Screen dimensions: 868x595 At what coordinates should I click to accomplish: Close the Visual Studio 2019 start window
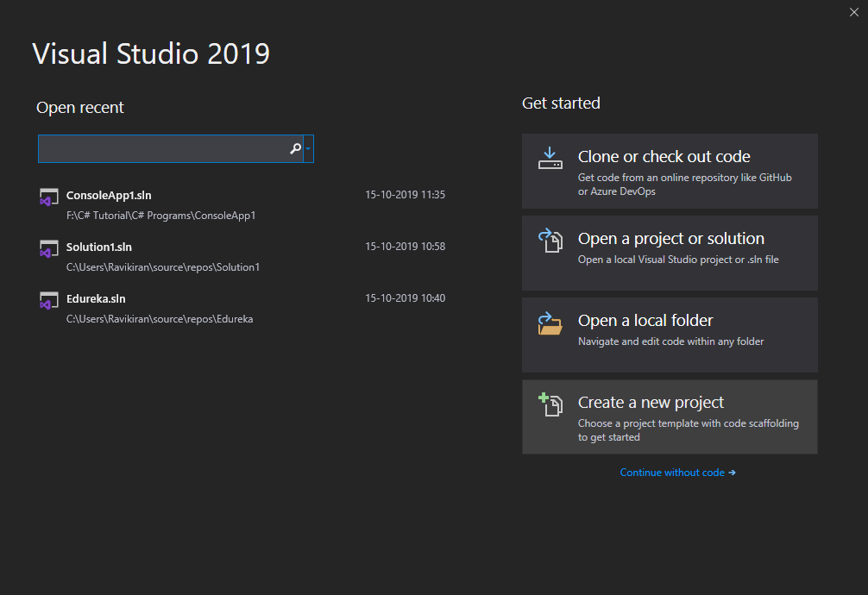pos(854,12)
